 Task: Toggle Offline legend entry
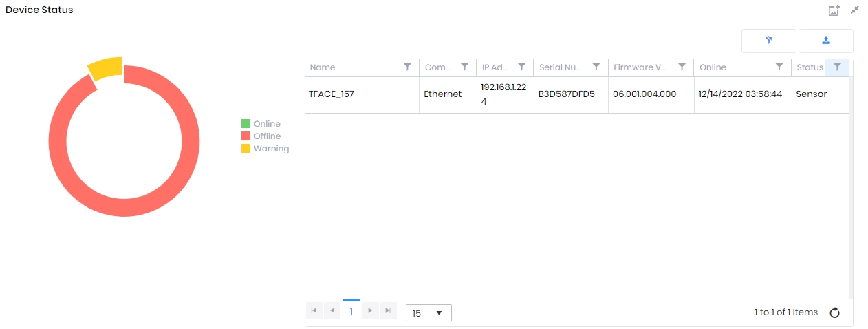click(261, 136)
